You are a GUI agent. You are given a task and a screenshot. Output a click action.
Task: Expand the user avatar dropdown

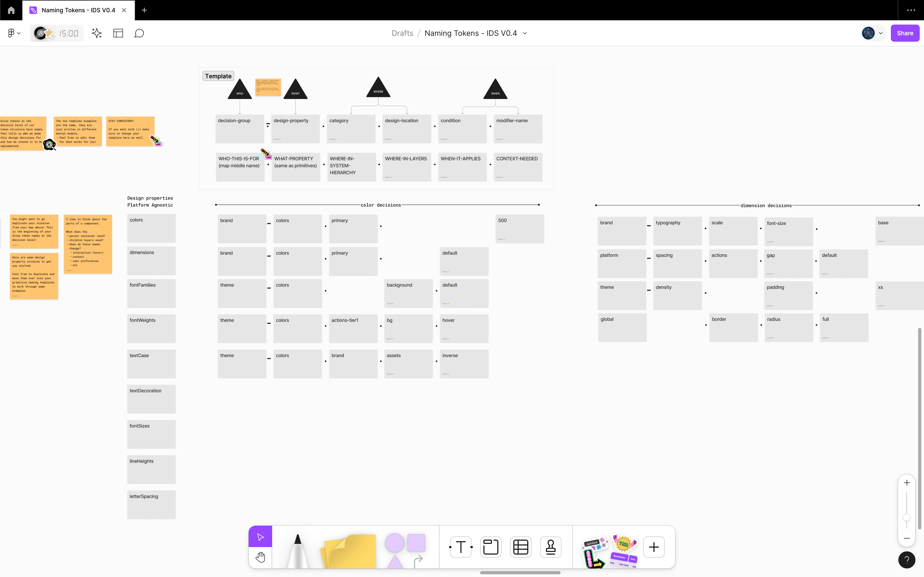click(x=880, y=33)
